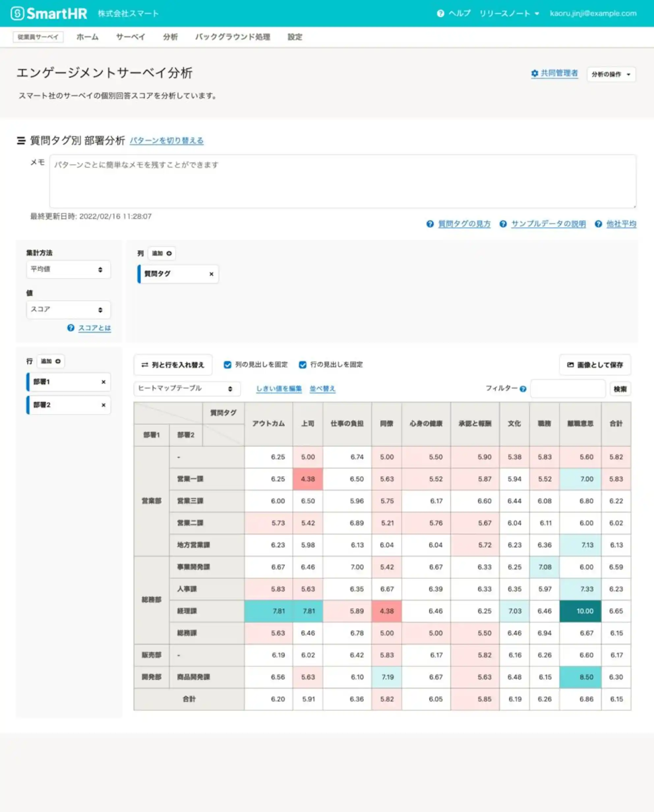Click the 画像として保存 button
654x812 pixels.
tap(595, 364)
